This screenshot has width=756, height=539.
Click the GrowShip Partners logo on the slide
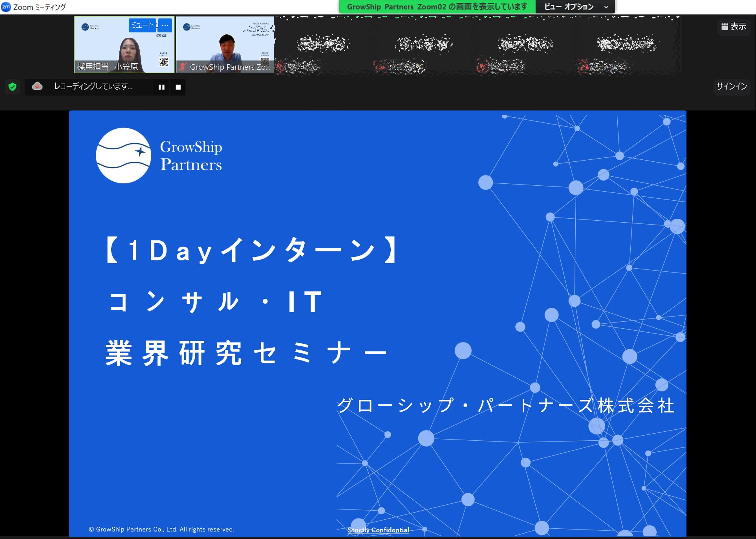click(x=159, y=155)
